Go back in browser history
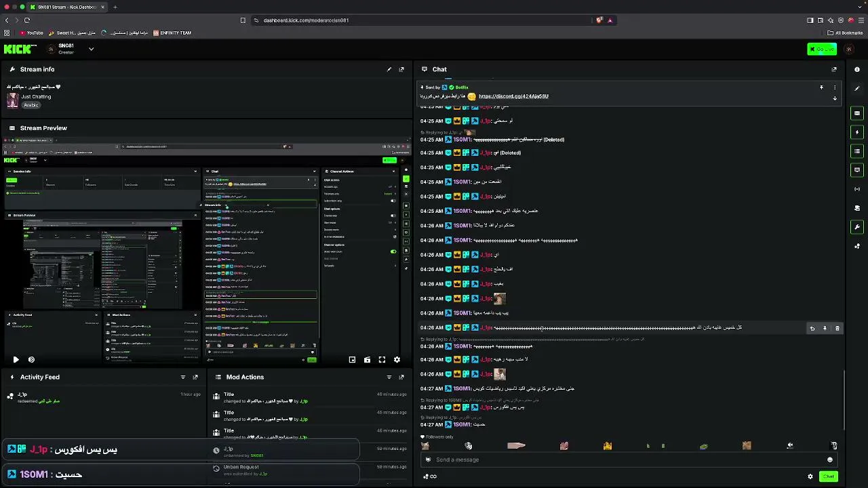The height and width of the screenshot is (488, 868). (7, 20)
